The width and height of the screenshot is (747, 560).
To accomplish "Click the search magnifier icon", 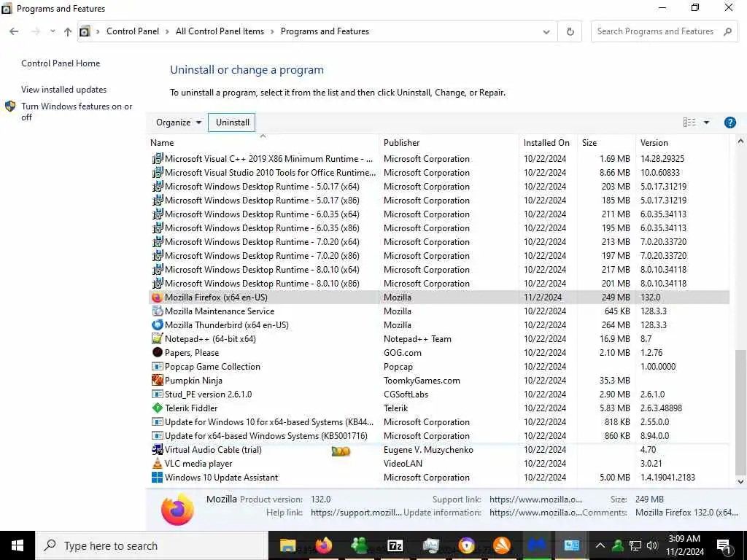I will [727, 31].
